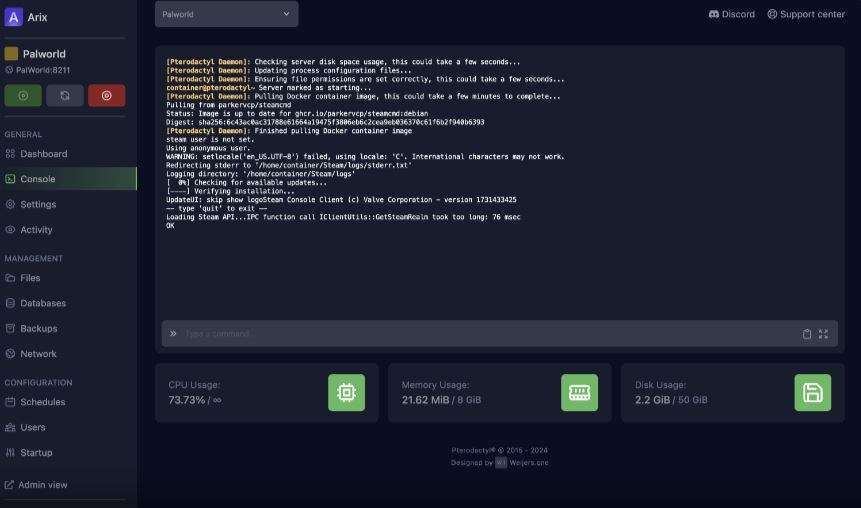
Task: Click the green Memory usage icon
Action: point(579,393)
